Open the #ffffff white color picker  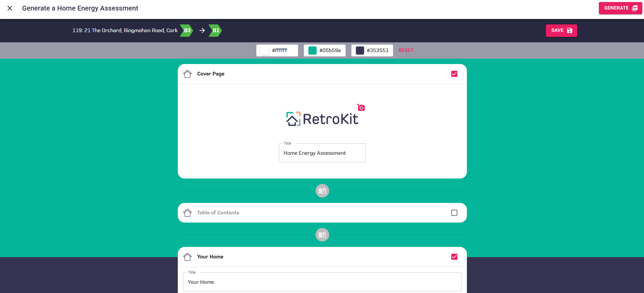pyautogui.click(x=277, y=50)
